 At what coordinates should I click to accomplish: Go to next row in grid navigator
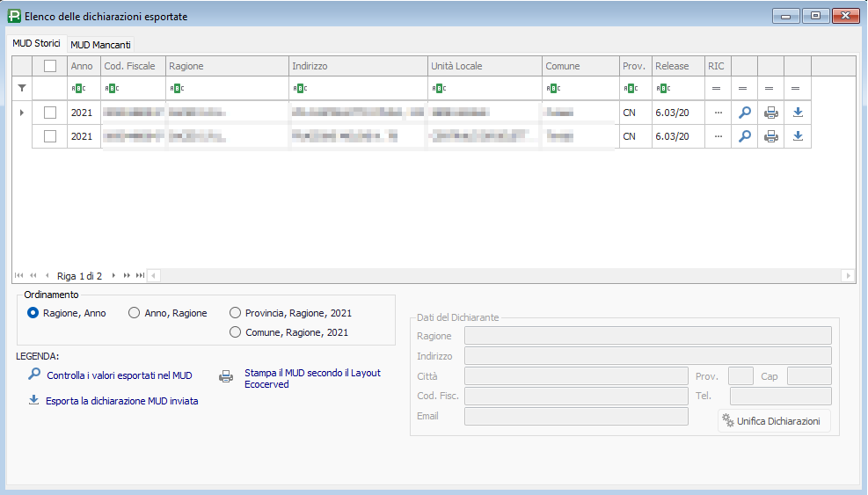[113, 276]
